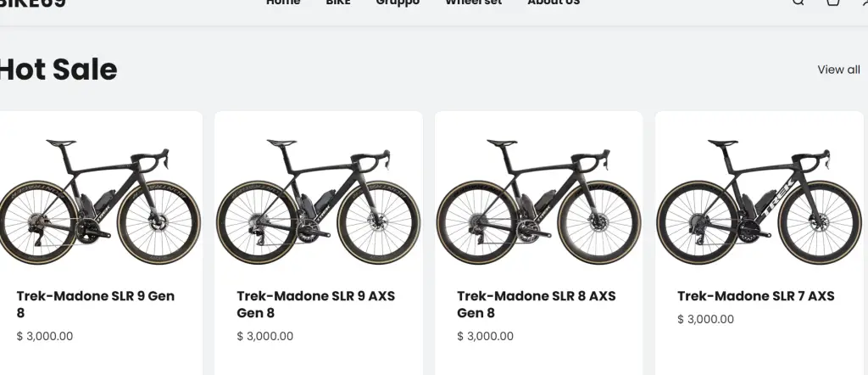
Task: Open the Gruppo menu item
Action: [x=398, y=3]
